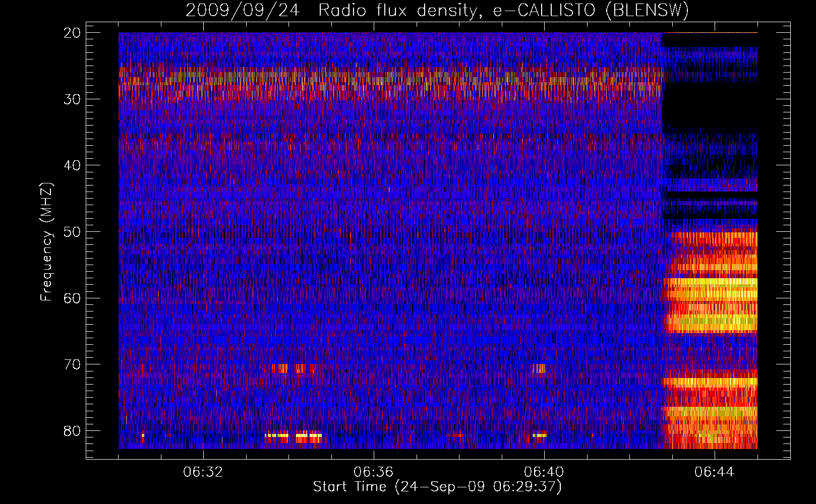Click the 'Frequency (MHZ)' axis label

click(46, 242)
